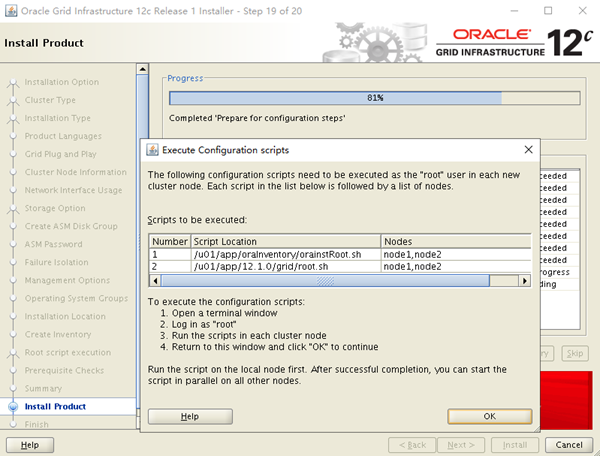Click the 81% progress bar
Viewport: 600px width, 456px height.
click(x=375, y=98)
